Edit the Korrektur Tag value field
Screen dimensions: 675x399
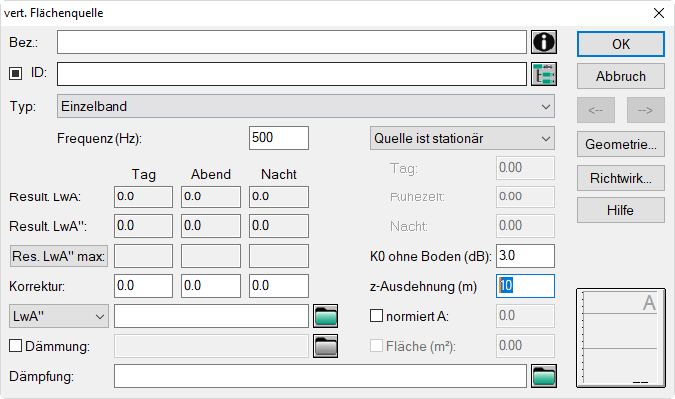tap(143, 286)
